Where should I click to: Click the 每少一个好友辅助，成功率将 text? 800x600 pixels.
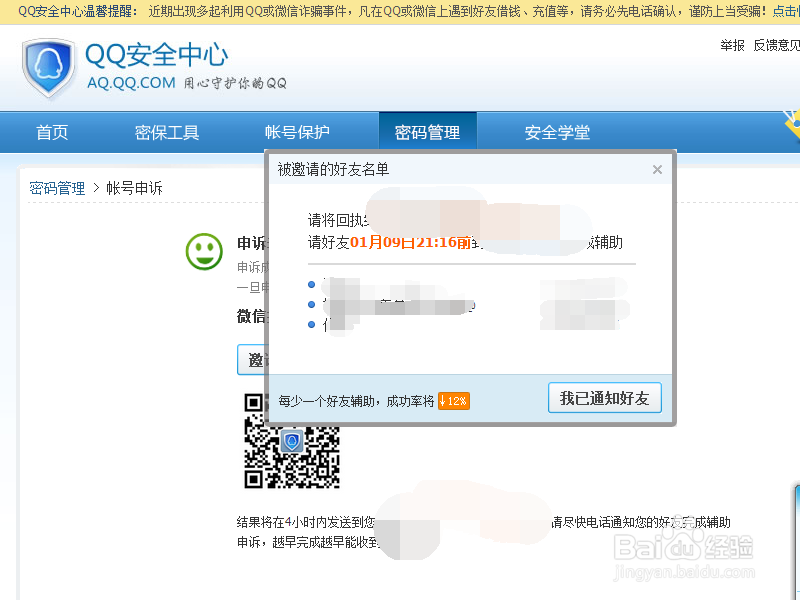[356, 401]
